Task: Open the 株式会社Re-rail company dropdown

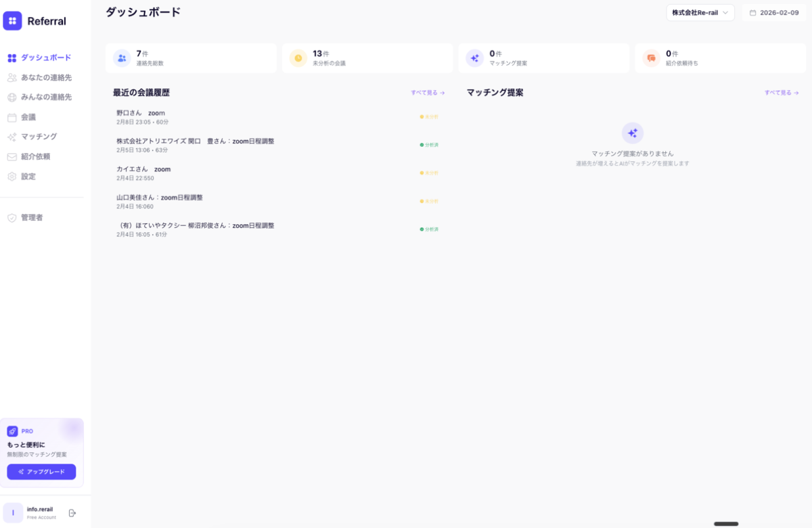Action: click(x=700, y=12)
